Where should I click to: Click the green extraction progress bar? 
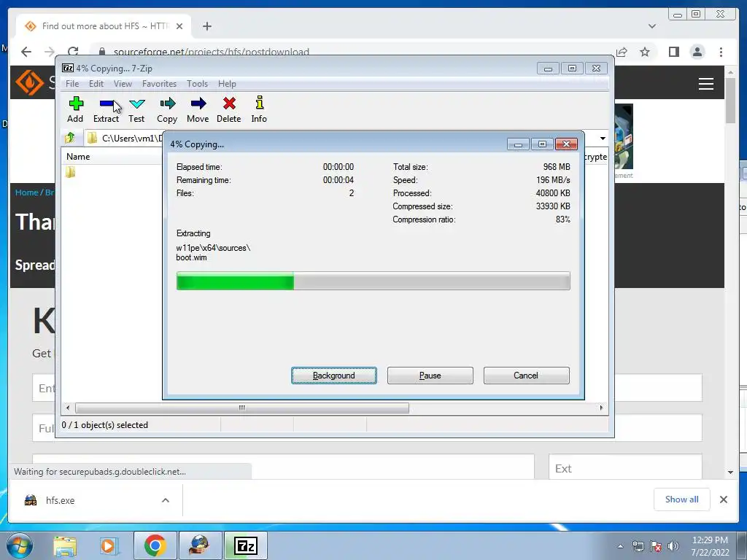[x=373, y=281]
